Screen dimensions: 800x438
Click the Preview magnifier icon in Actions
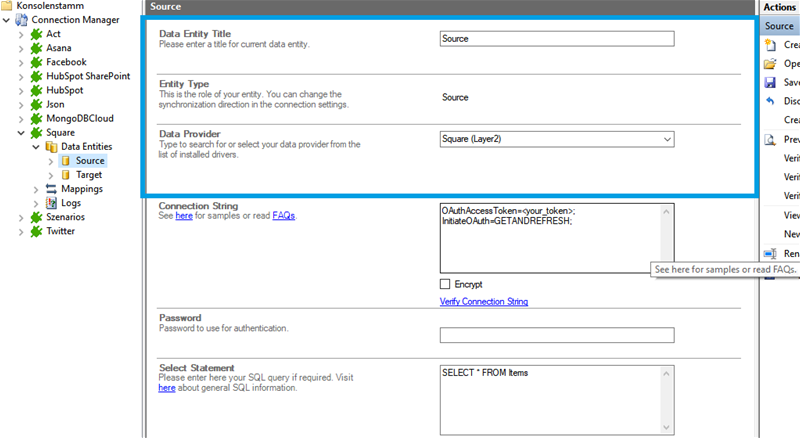pyautogui.click(x=770, y=139)
